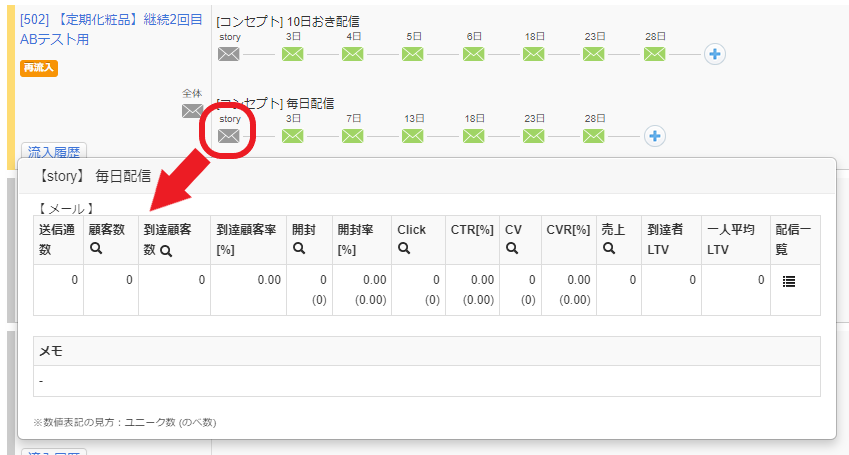The width and height of the screenshot is (849, 455).
Task: Click the 全体 gray mail icon
Action: [192, 111]
